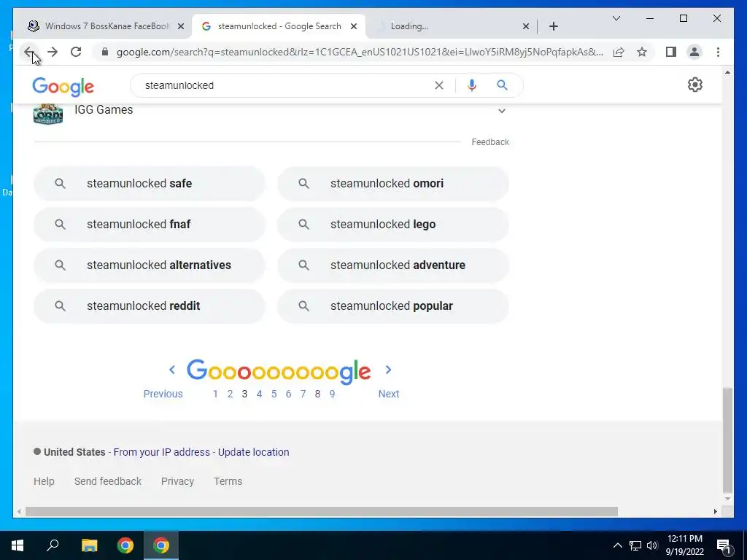Open the Send feedback footer link
Image resolution: width=747 pixels, height=560 pixels.
(x=108, y=481)
